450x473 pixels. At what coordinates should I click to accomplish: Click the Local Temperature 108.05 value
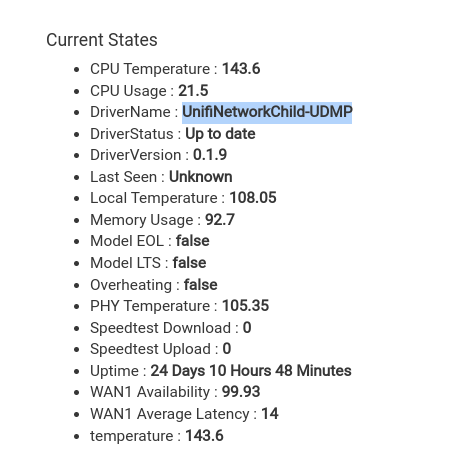253,198
